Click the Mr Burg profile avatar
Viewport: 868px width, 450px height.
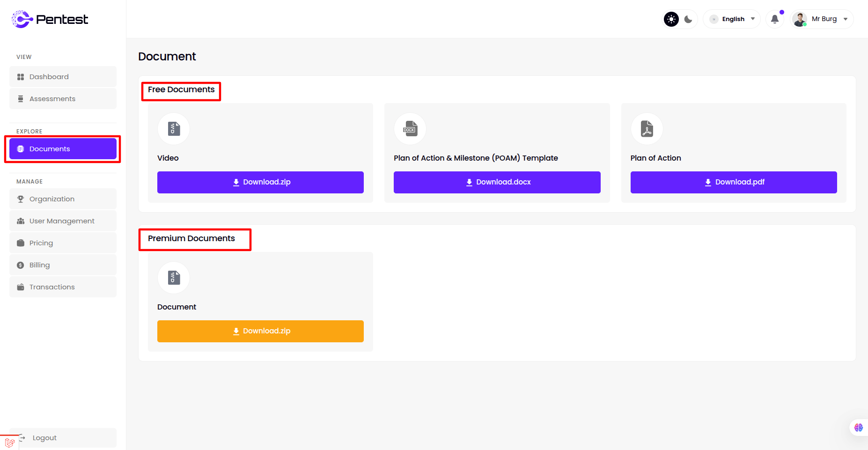(800, 19)
